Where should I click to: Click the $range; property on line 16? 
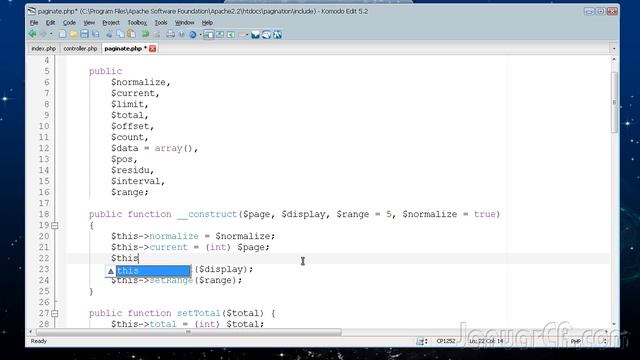130,192
